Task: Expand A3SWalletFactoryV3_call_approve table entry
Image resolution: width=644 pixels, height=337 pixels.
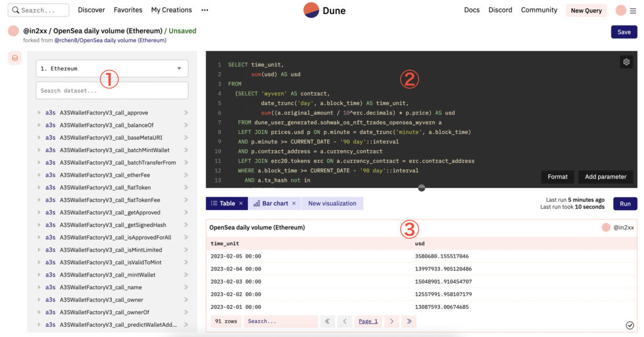Action: tap(186, 113)
